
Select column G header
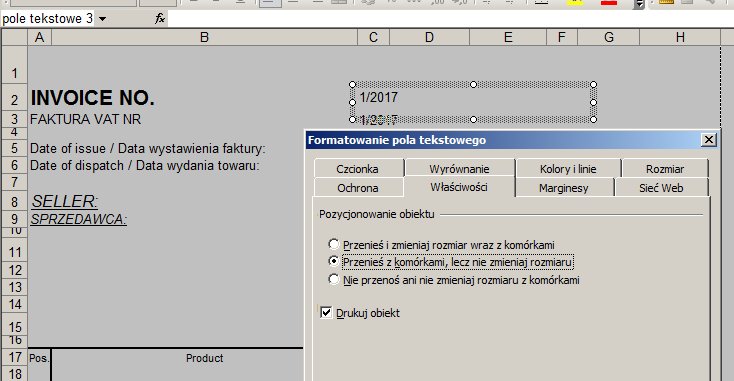pyautogui.click(x=609, y=37)
